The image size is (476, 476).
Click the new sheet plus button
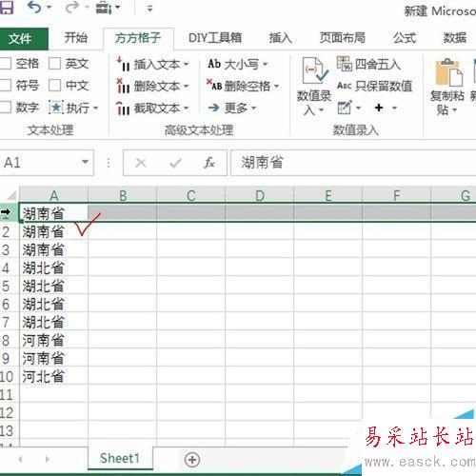pyautogui.click(x=192, y=459)
